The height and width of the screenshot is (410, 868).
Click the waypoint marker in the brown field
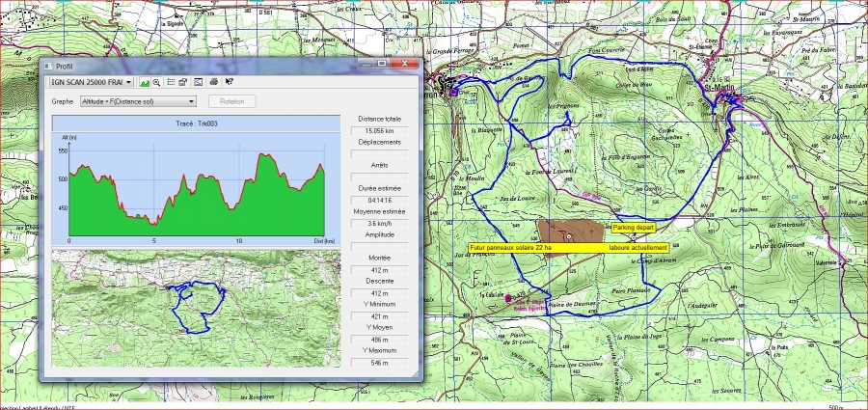click(568, 236)
